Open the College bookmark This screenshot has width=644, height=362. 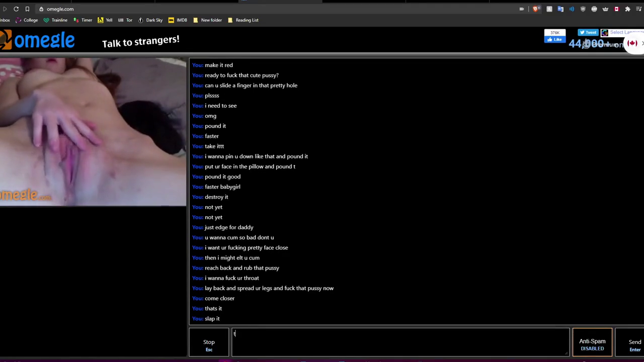[x=27, y=20]
